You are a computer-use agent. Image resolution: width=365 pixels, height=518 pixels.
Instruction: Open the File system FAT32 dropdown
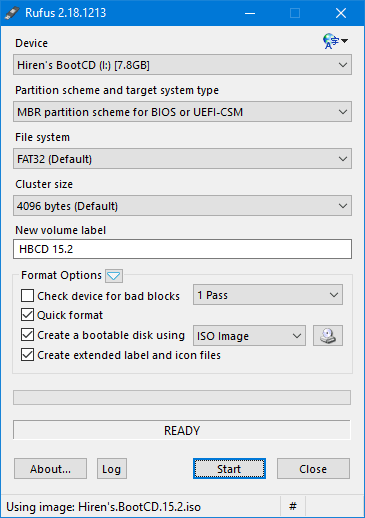[x=182, y=159]
